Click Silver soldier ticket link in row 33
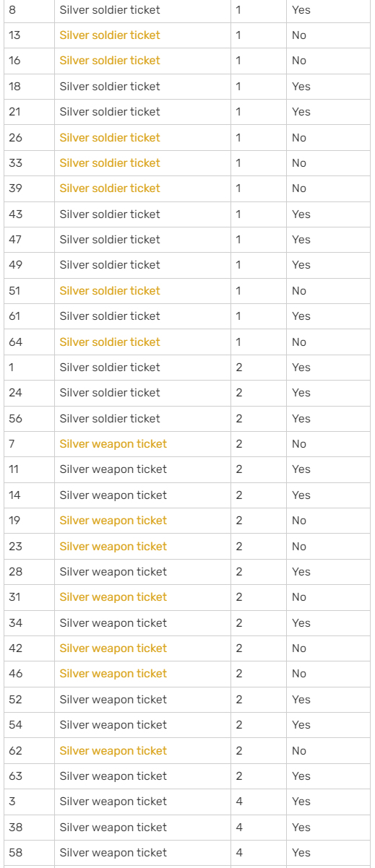Viewport: 375px width, 868px height. tap(110, 163)
